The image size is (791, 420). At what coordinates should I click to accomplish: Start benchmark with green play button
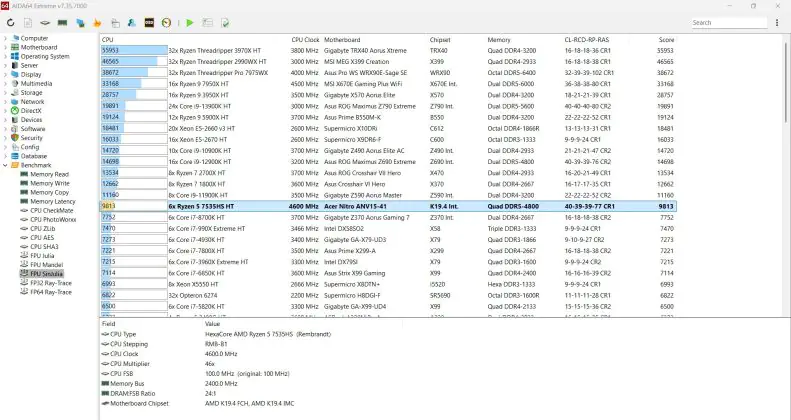coord(190,23)
